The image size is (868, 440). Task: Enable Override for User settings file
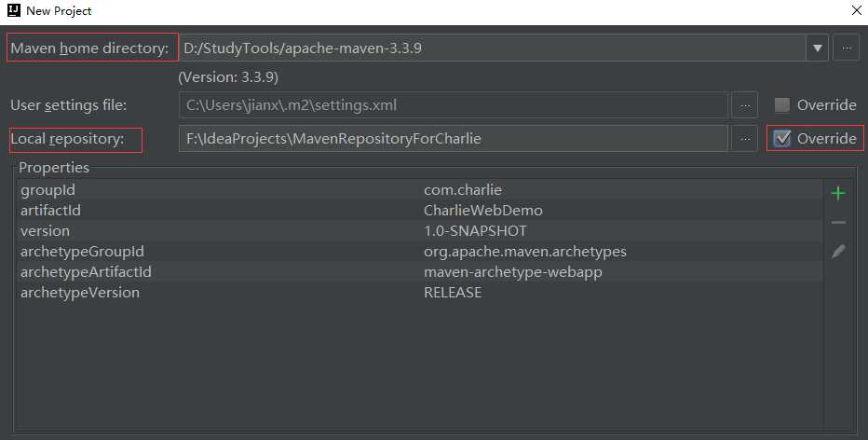(x=781, y=104)
